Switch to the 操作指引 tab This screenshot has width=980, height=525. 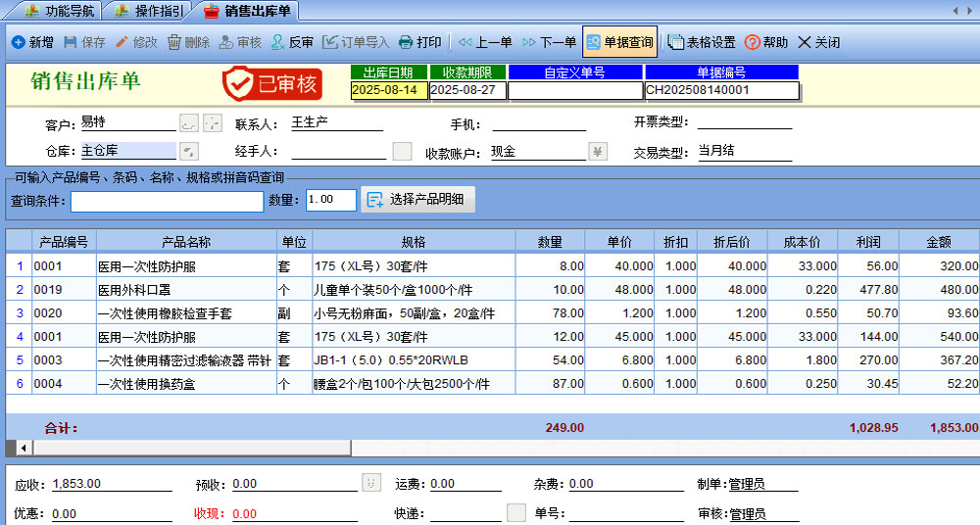point(149,11)
